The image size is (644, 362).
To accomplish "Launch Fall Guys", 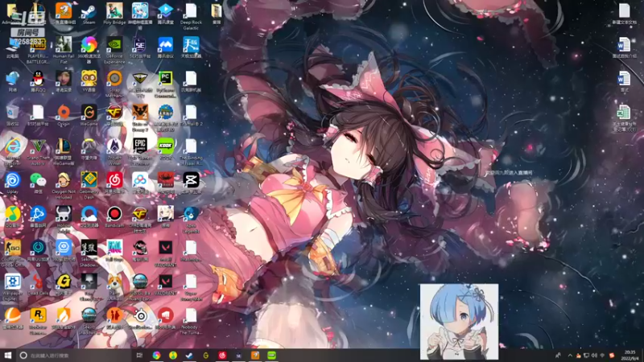I will click(114, 250).
